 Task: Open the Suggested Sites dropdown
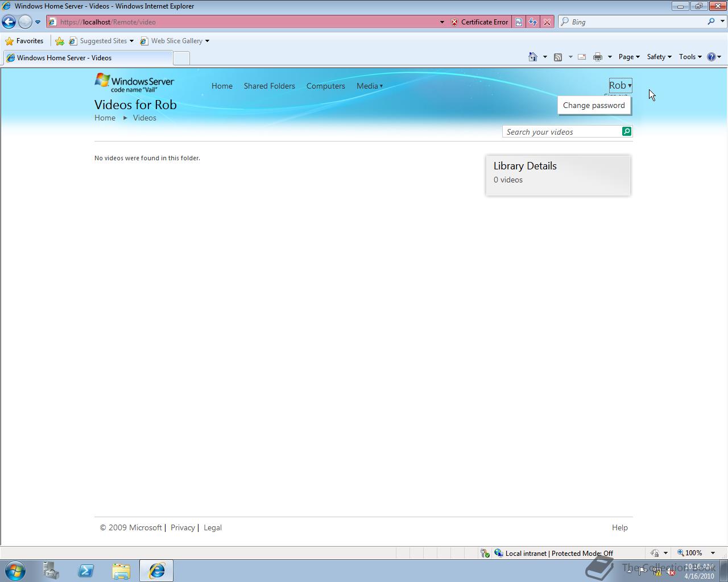(101, 41)
